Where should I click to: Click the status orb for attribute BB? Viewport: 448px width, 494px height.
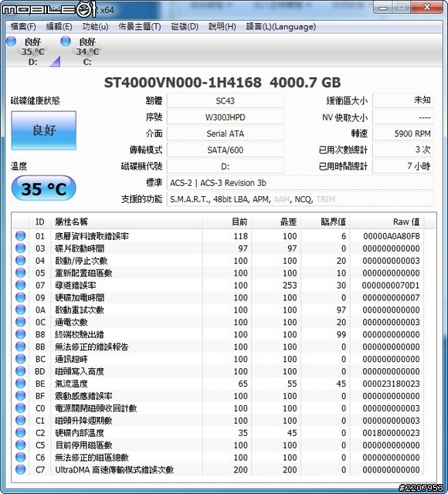21,347
